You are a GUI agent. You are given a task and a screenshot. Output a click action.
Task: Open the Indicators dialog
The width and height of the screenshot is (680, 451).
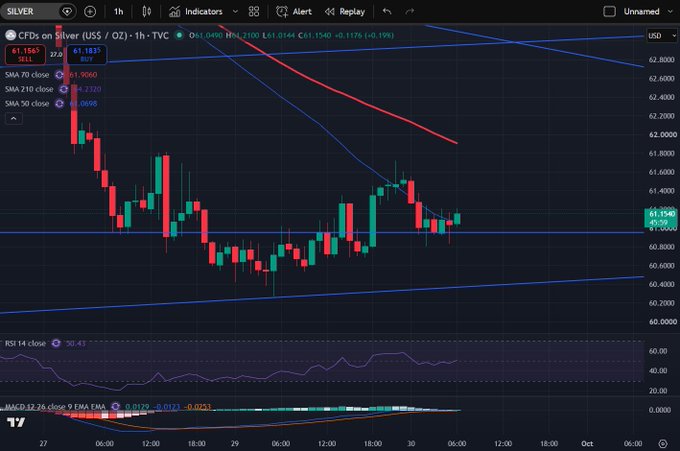coord(196,12)
